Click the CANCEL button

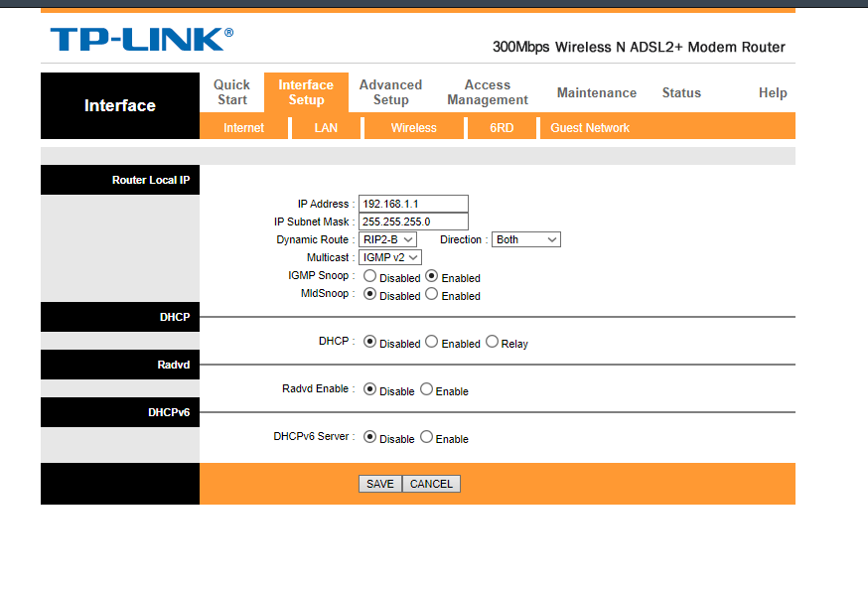click(431, 484)
